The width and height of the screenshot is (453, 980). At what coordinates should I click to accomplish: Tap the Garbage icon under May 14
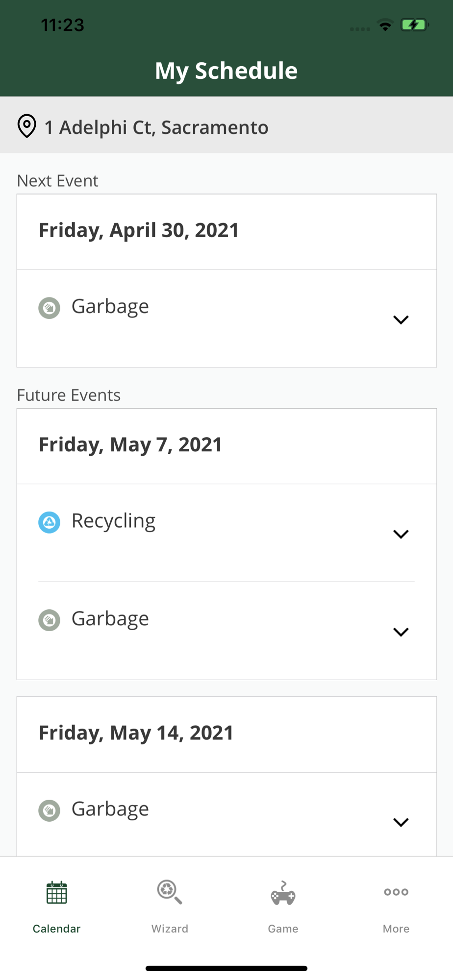coord(49,810)
